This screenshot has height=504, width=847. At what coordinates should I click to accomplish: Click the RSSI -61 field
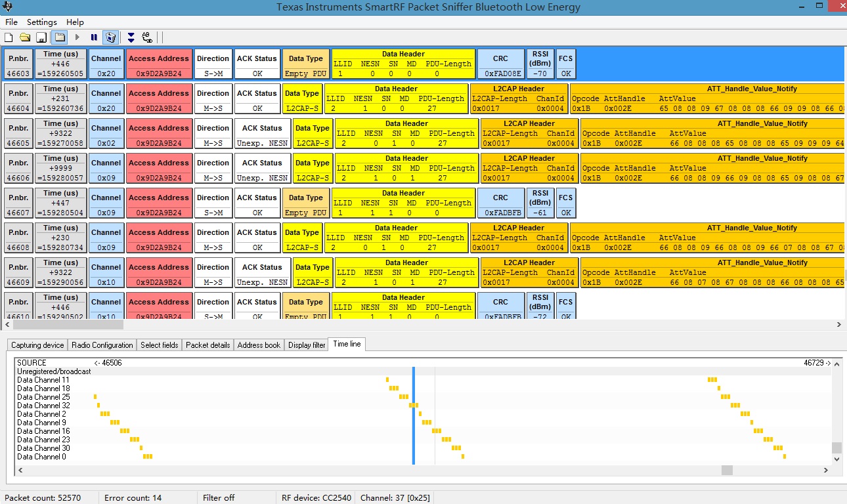pos(540,203)
